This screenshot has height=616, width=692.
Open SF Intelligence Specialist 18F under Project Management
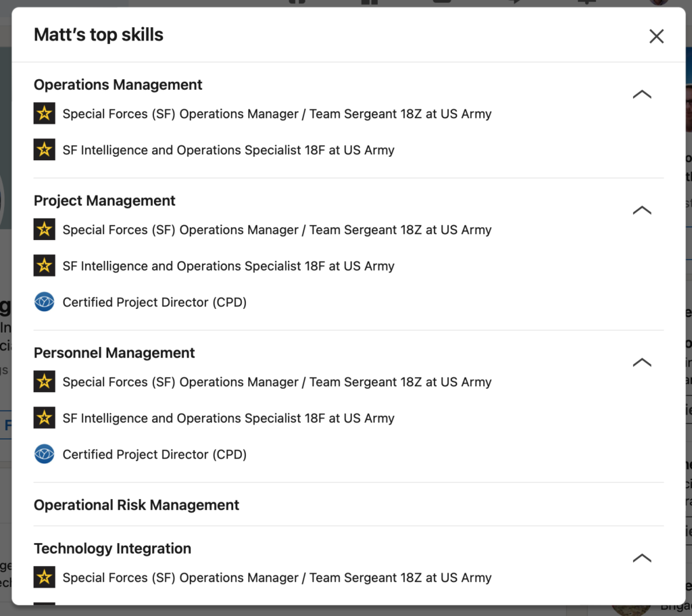228,266
